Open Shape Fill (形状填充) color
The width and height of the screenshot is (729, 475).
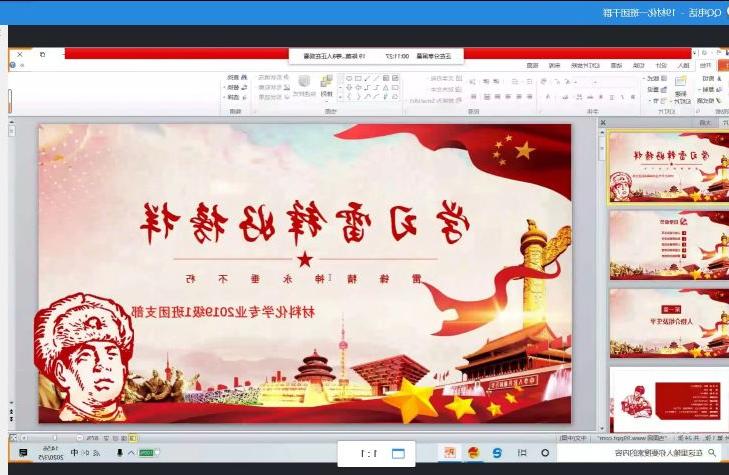(x=273, y=77)
